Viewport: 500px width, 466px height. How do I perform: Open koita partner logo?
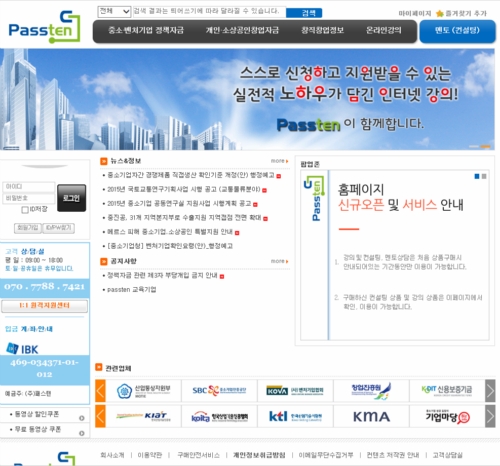point(219,416)
